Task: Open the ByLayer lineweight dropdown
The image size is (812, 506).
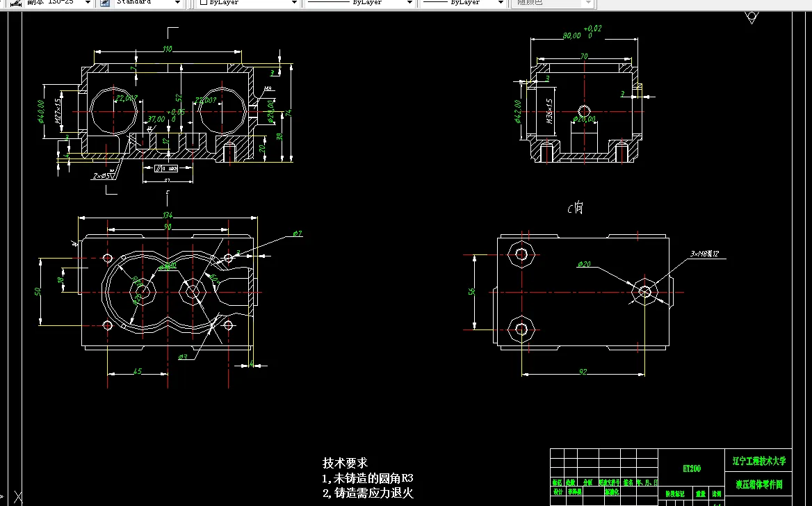Action: click(502, 3)
